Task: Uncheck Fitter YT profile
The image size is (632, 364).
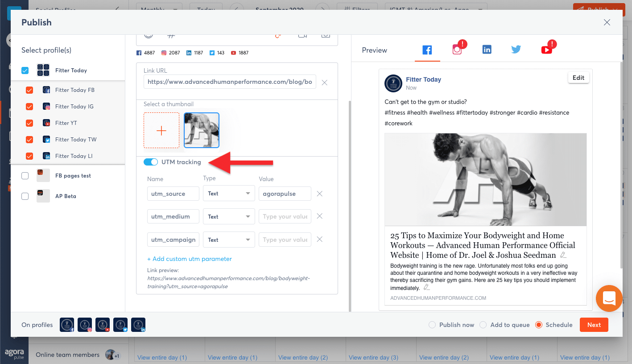Action: tap(29, 123)
